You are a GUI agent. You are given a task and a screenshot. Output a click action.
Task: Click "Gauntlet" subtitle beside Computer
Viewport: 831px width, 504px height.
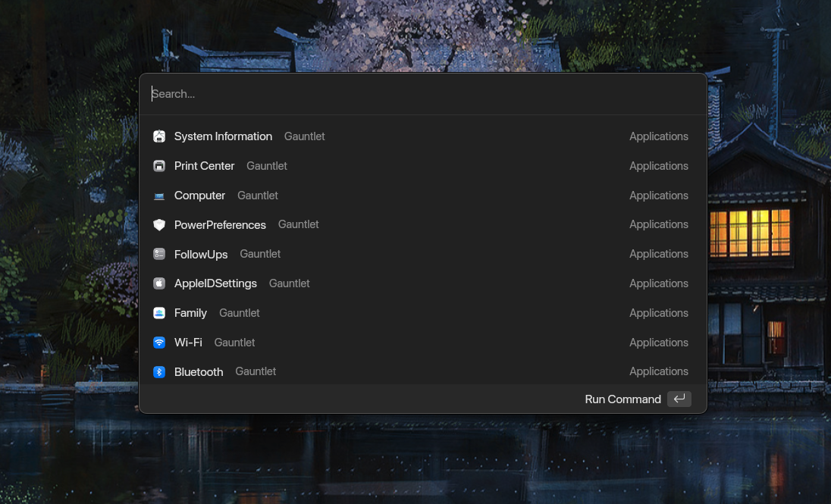(258, 196)
